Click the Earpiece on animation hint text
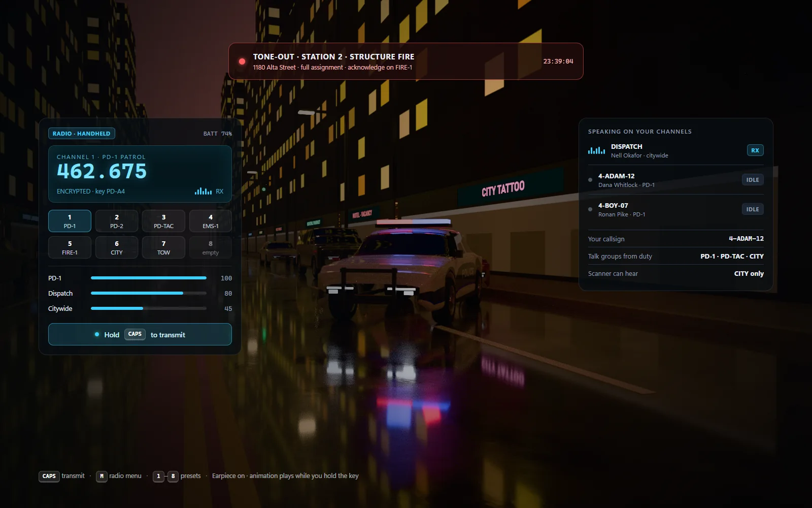This screenshot has width=812, height=508. (x=285, y=476)
